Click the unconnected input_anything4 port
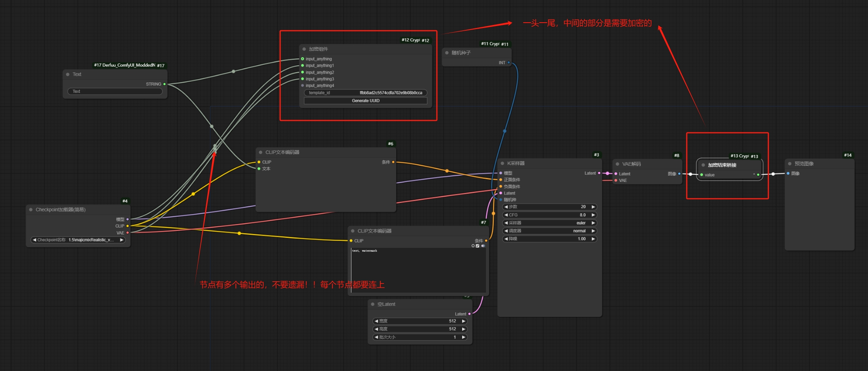The height and width of the screenshot is (371, 868). click(x=303, y=86)
